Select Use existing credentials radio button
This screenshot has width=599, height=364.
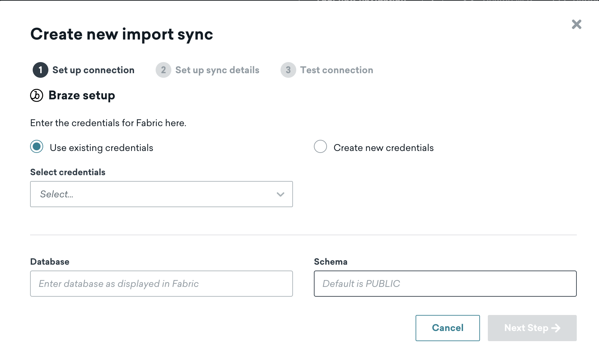pos(37,147)
